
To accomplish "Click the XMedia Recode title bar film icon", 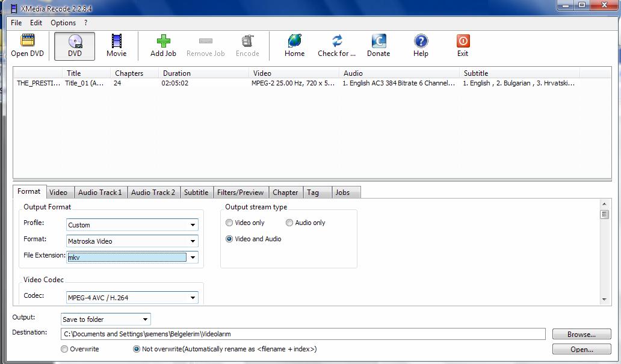I will pos(14,8).
